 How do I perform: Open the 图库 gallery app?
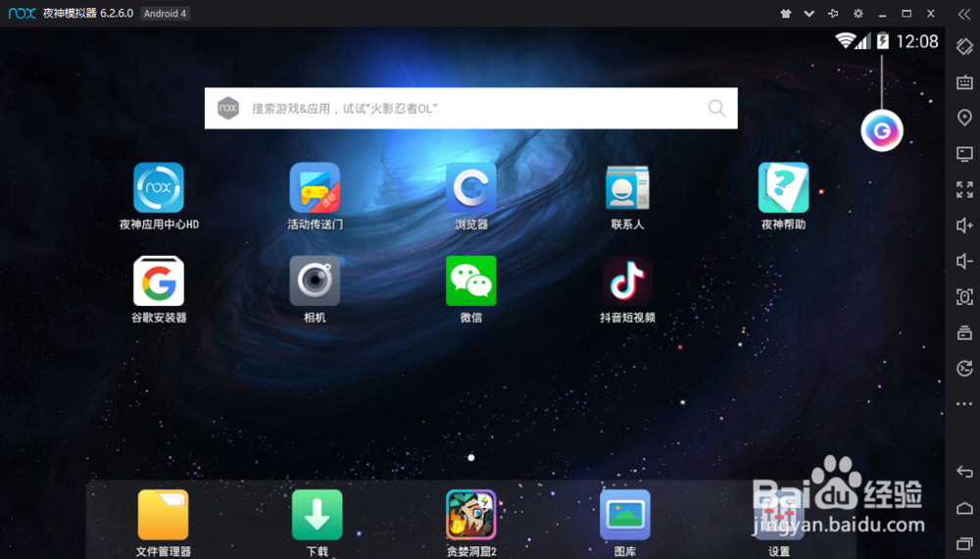point(625,515)
